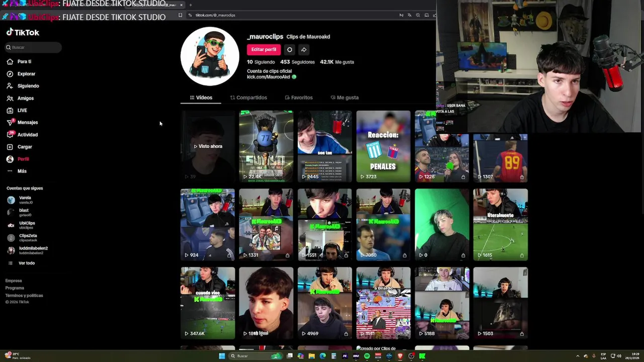
Task: Open the Kick app taskbar icon
Action: [422, 356]
